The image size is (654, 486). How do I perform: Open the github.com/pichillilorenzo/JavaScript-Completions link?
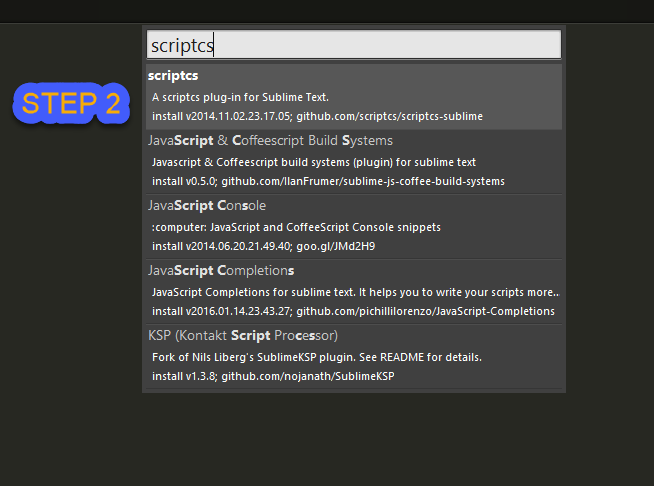(x=425, y=311)
